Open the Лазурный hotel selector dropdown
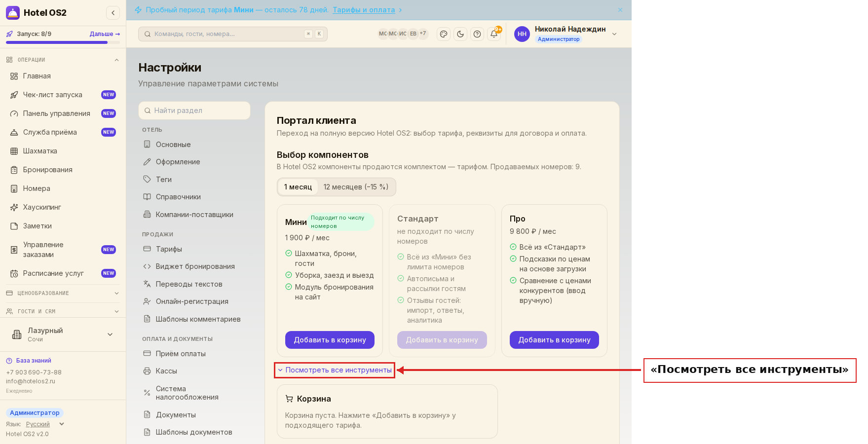The height and width of the screenshot is (444, 868). click(x=63, y=334)
